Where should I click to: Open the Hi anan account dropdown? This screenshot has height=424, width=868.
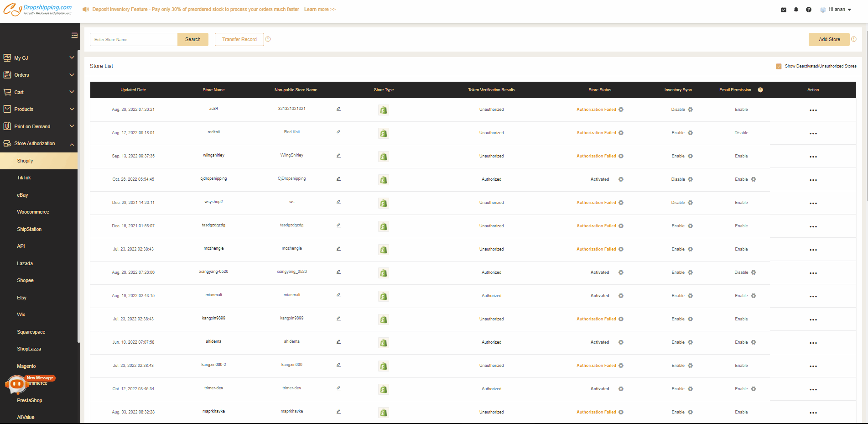point(836,9)
